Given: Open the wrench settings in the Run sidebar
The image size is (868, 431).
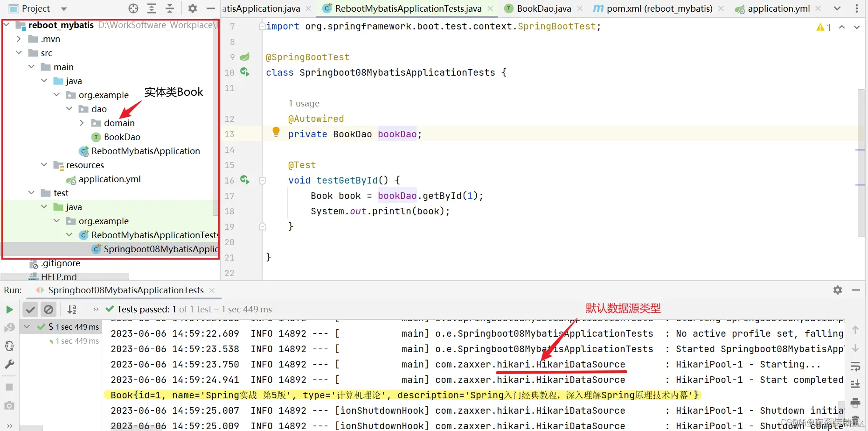Looking at the screenshot, I should 9,364.
